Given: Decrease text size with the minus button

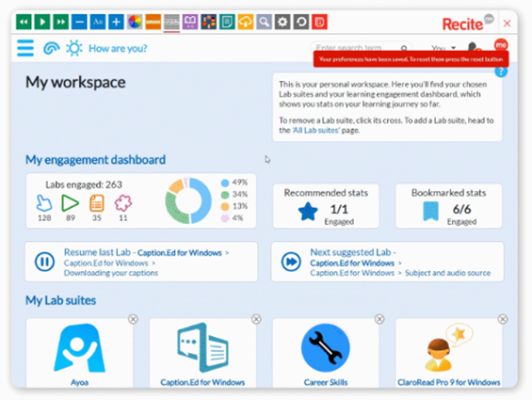Looking at the screenshot, I should point(79,22).
